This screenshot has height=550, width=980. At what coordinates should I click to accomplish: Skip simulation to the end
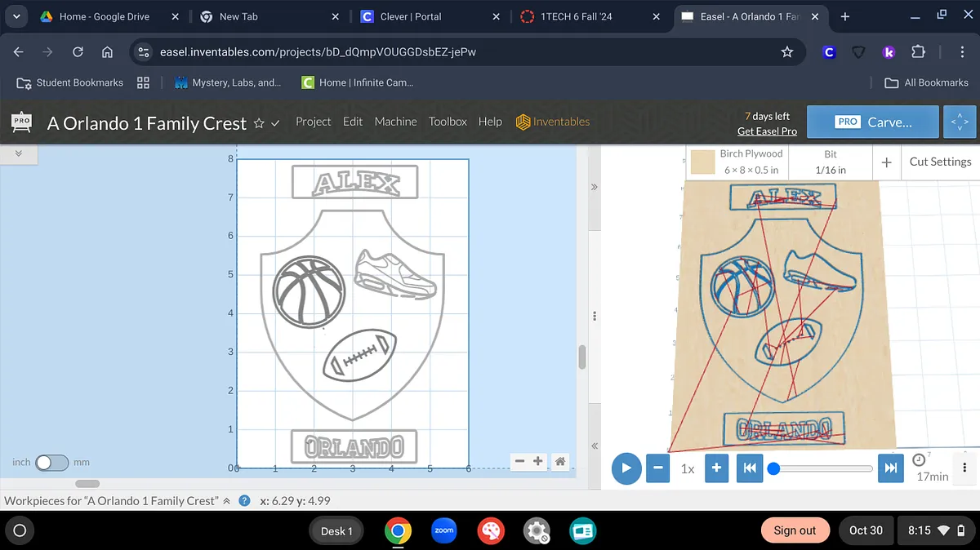pyautogui.click(x=891, y=468)
